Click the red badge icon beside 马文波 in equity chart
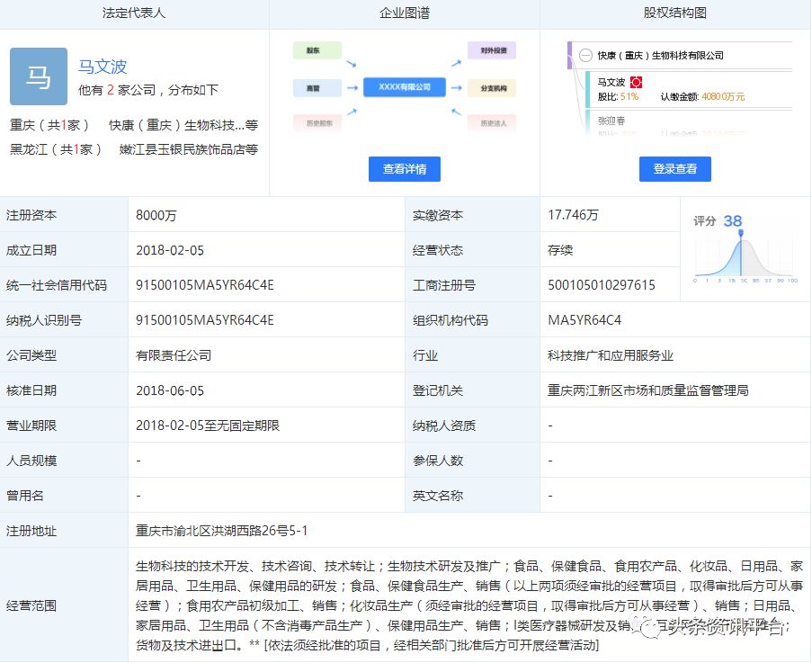The height and width of the screenshot is (663, 812). [x=636, y=82]
